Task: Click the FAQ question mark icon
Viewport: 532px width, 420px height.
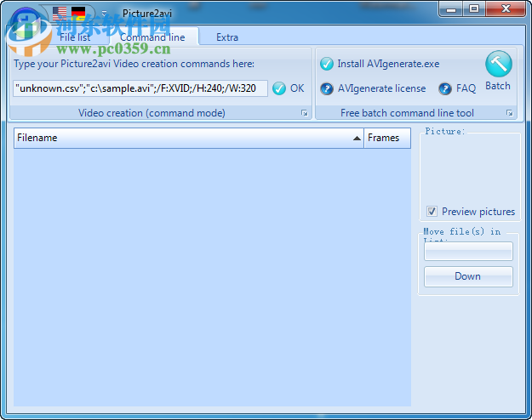Action: [x=445, y=88]
